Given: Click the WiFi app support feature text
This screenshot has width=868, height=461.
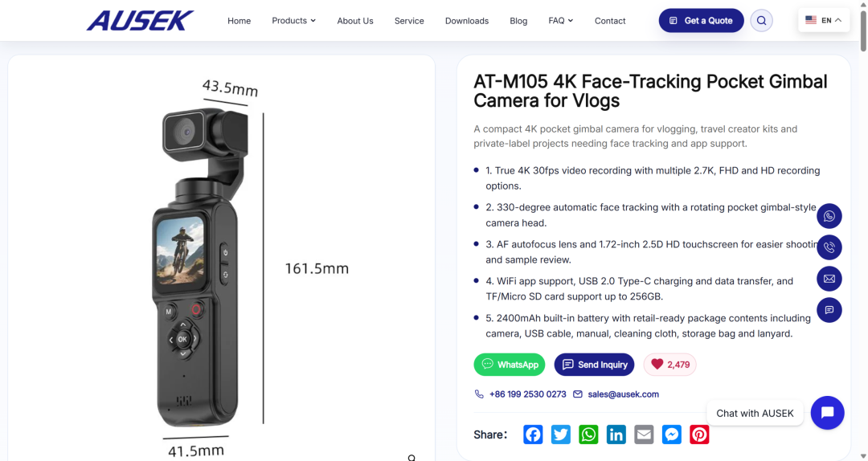Looking at the screenshot, I should tap(640, 289).
